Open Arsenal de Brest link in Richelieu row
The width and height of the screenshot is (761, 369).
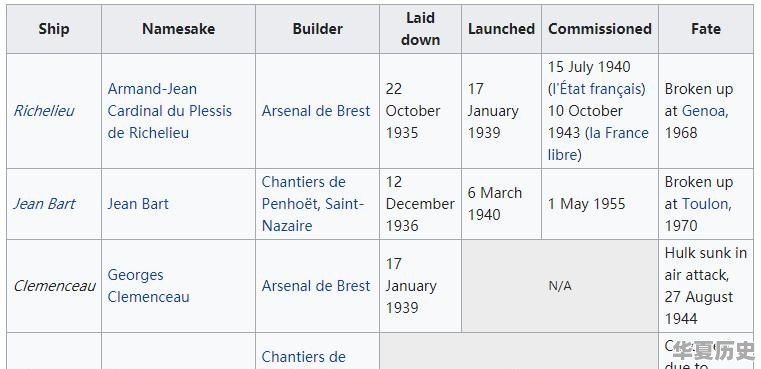click(316, 111)
